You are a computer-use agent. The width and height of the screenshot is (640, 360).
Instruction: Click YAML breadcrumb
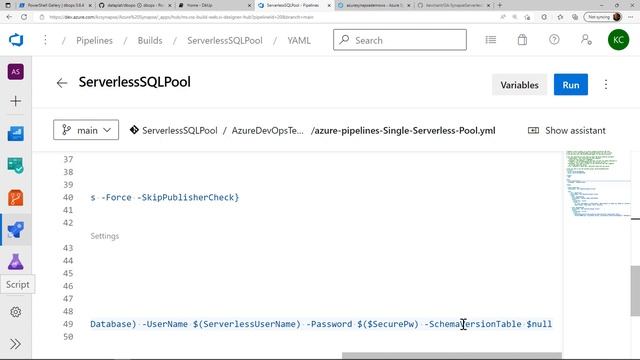point(299,40)
